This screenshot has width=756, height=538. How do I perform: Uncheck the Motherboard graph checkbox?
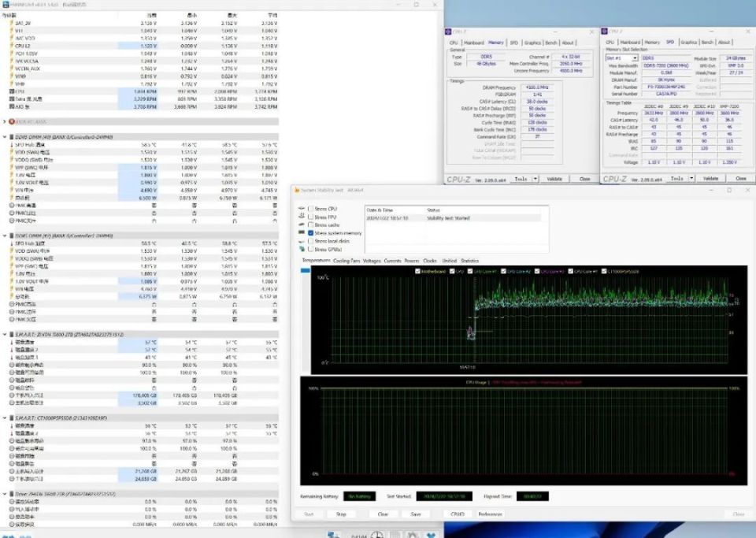pos(417,272)
